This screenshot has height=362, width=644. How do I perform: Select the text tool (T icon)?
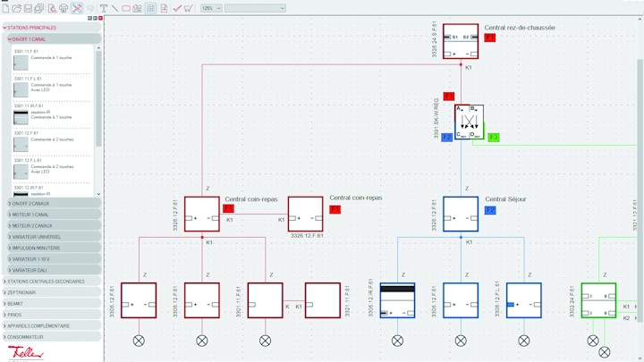103,8
